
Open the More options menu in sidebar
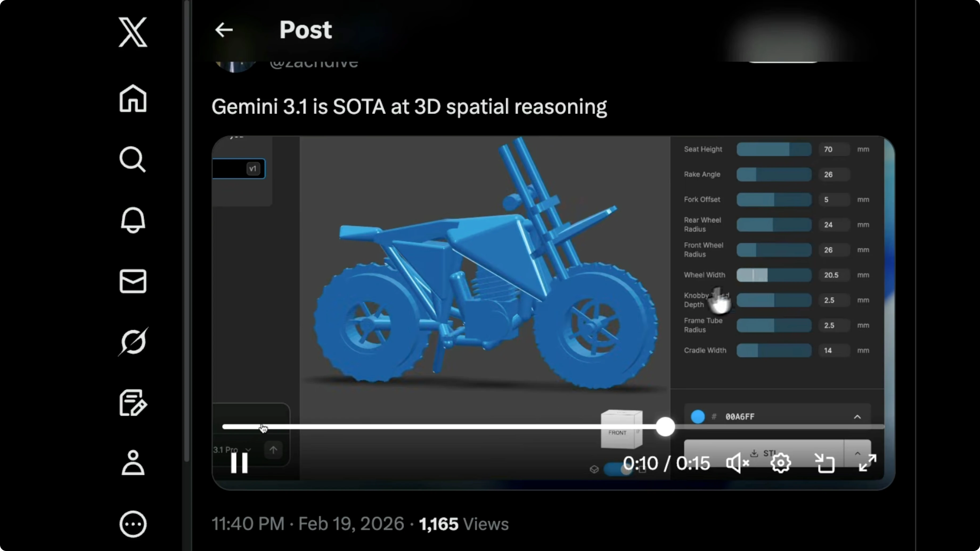[133, 524]
